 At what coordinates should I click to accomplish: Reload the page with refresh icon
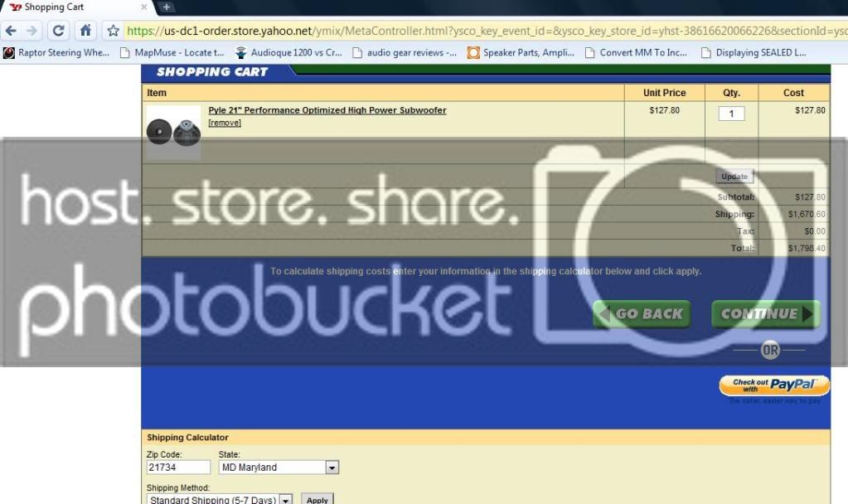point(58,31)
